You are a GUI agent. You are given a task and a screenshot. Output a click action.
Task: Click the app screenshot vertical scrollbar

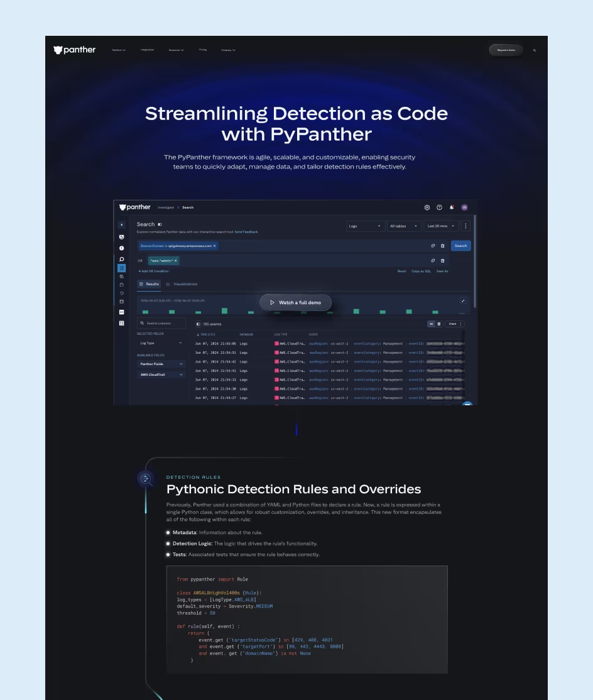(474, 261)
